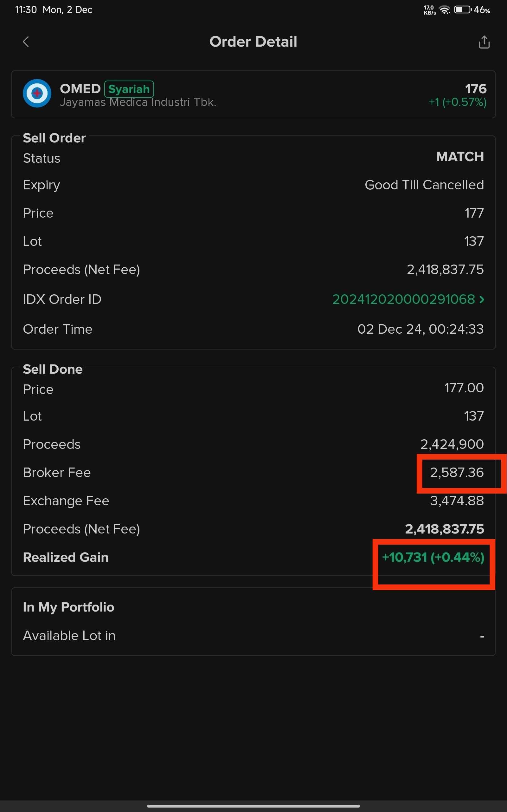Tap the green Syariah badge

click(x=129, y=89)
